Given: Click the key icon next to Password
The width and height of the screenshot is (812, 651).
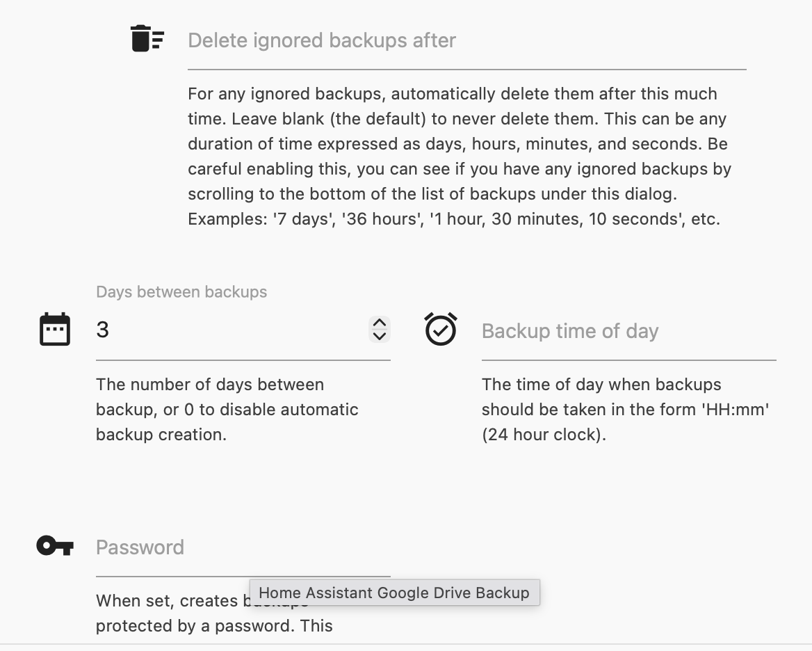Looking at the screenshot, I should point(55,546).
